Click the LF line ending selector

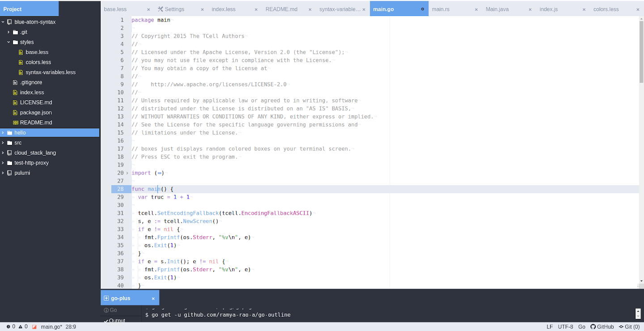click(550, 327)
